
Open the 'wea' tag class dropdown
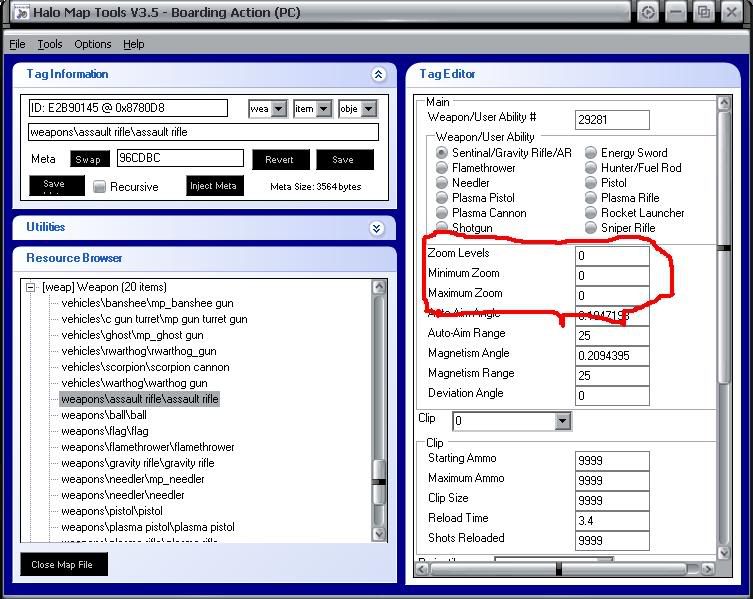279,109
